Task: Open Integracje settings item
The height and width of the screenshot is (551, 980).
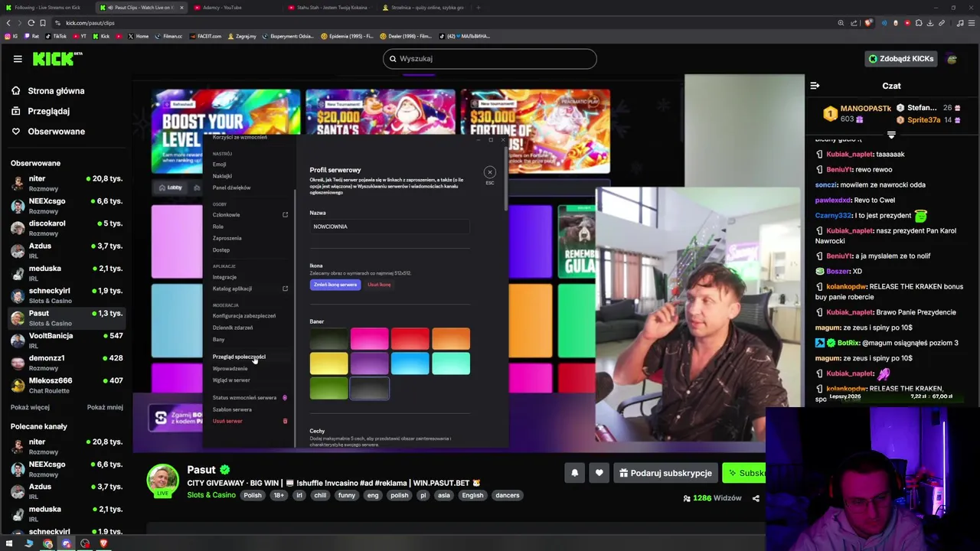Action: tap(224, 277)
